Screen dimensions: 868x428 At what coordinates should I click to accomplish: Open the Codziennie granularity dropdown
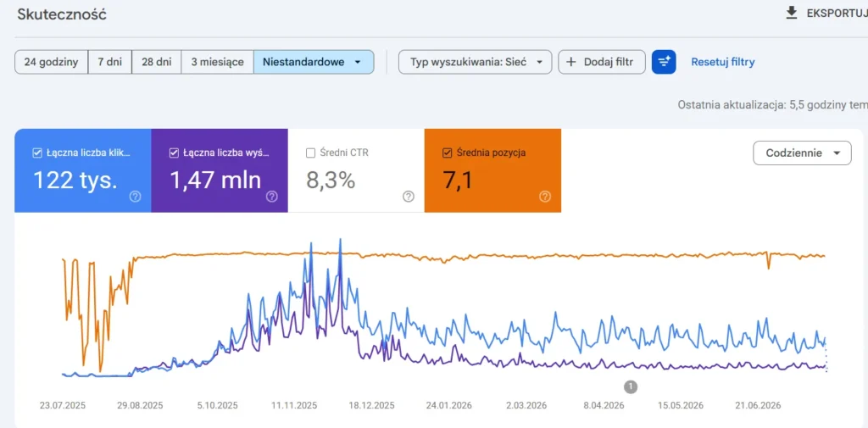click(802, 153)
